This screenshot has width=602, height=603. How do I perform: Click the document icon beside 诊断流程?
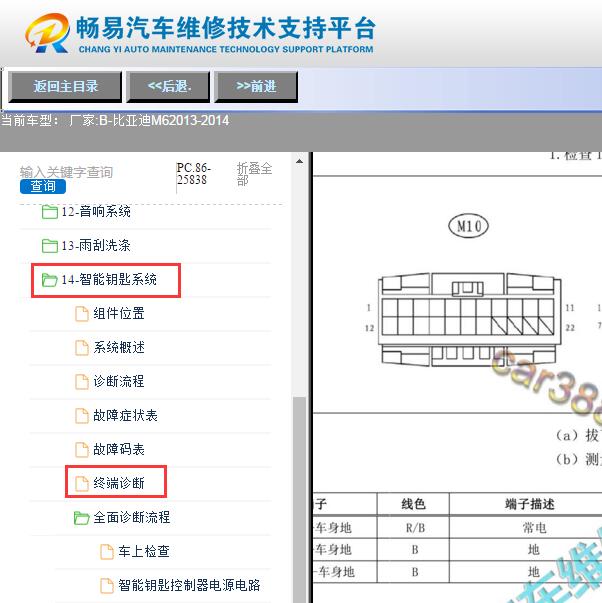coord(82,381)
